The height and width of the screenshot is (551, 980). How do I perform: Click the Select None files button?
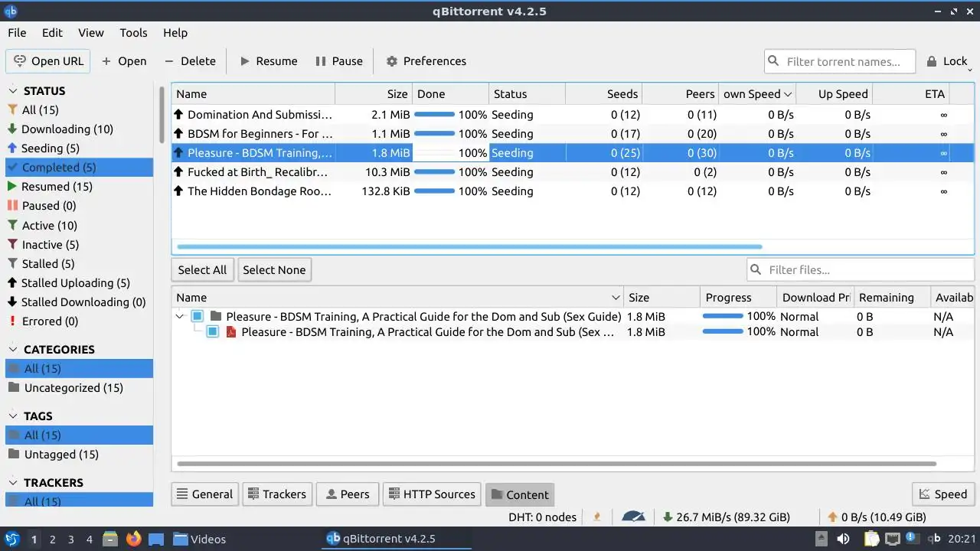point(274,269)
